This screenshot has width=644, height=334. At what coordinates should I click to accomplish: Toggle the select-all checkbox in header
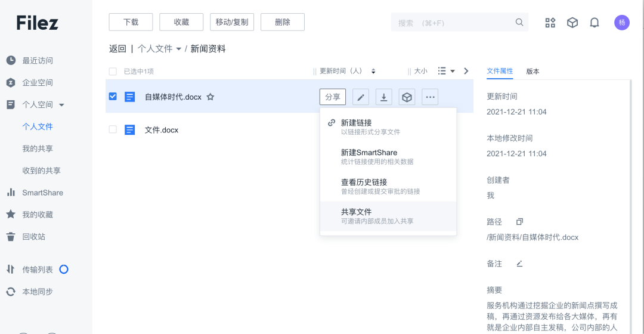(113, 72)
